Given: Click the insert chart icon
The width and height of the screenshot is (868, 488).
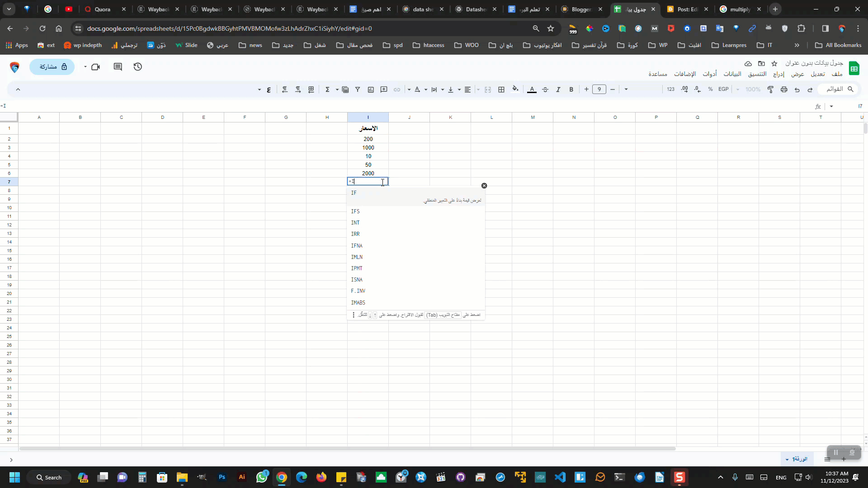Looking at the screenshot, I should [x=371, y=89].
